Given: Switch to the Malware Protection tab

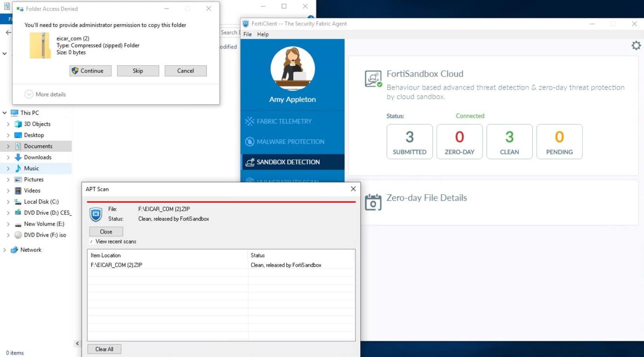Looking at the screenshot, I should click(x=290, y=142).
